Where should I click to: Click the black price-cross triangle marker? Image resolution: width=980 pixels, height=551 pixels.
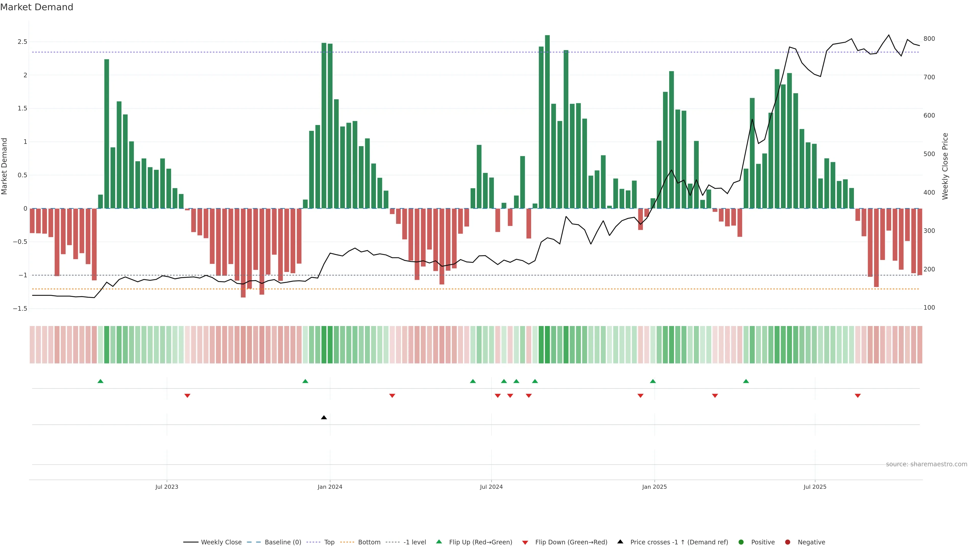click(x=324, y=418)
